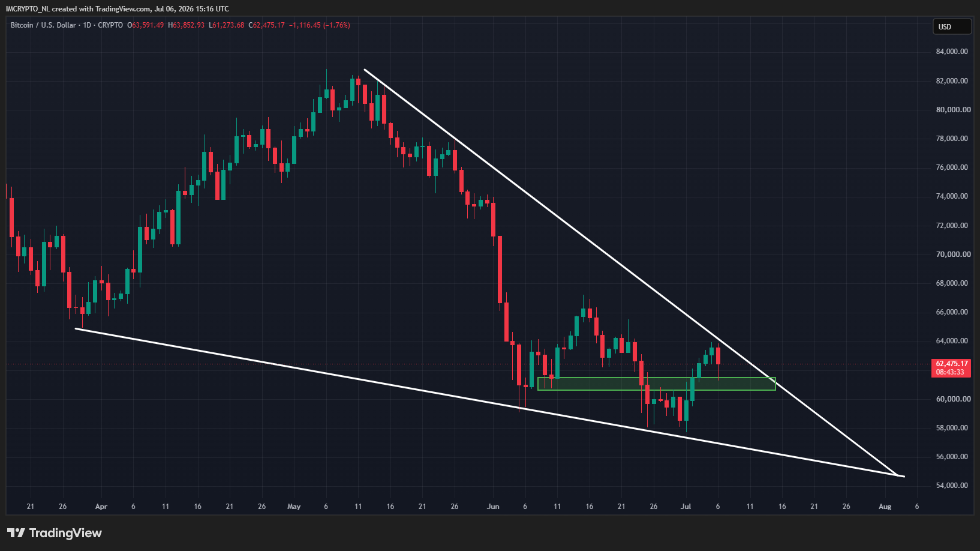The width and height of the screenshot is (980, 551).
Task: Click the countdown timer 08:43:33 label
Action: (x=950, y=372)
